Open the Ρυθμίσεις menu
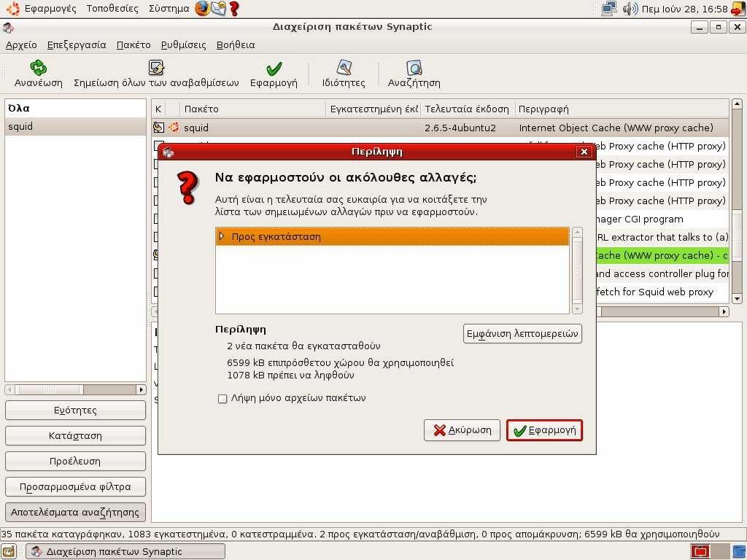Image resolution: width=747 pixels, height=560 pixels. coord(183,44)
